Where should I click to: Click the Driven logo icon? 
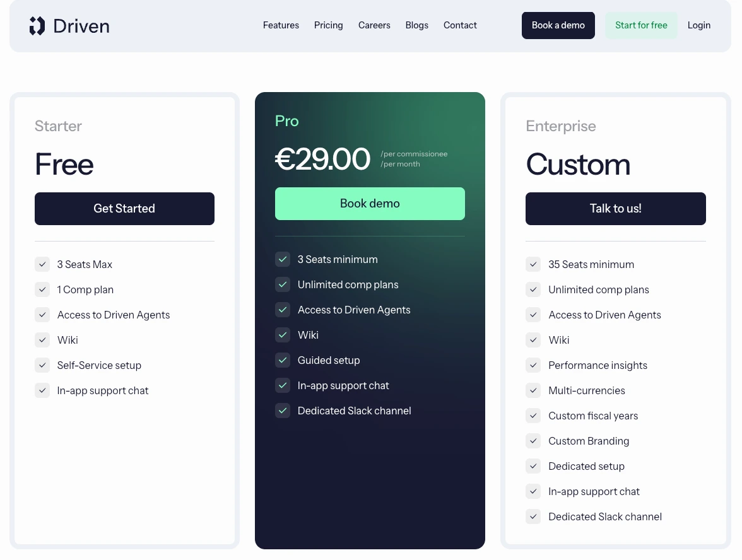pos(37,26)
